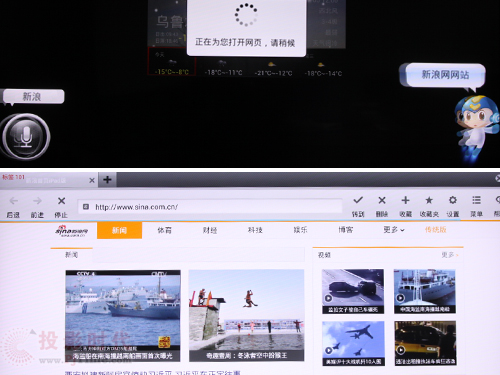Play the military jets video thumbnail
Image resolution: width=500 pixels, height=375 pixels.
pos(353,343)
